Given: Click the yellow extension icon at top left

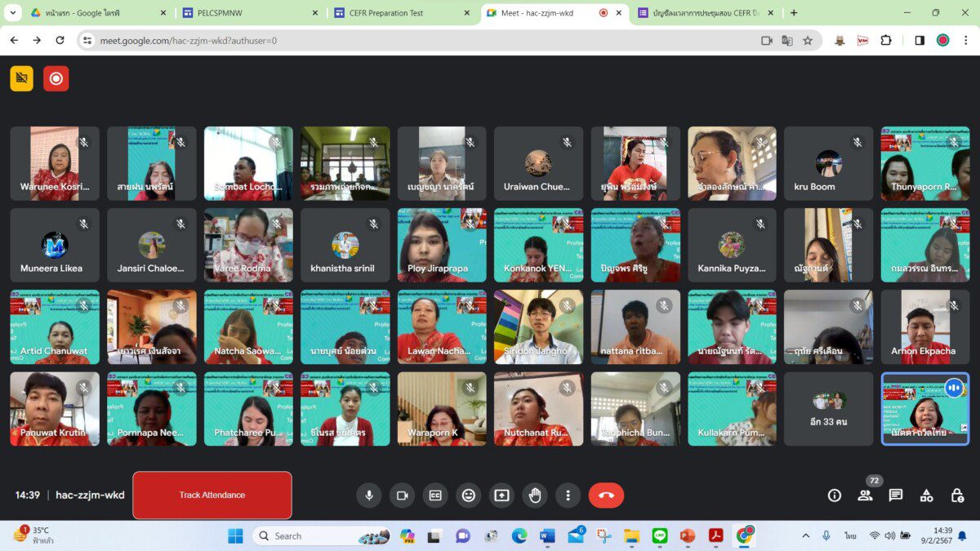Looking at the screenshot, I should tap(22, 78).
